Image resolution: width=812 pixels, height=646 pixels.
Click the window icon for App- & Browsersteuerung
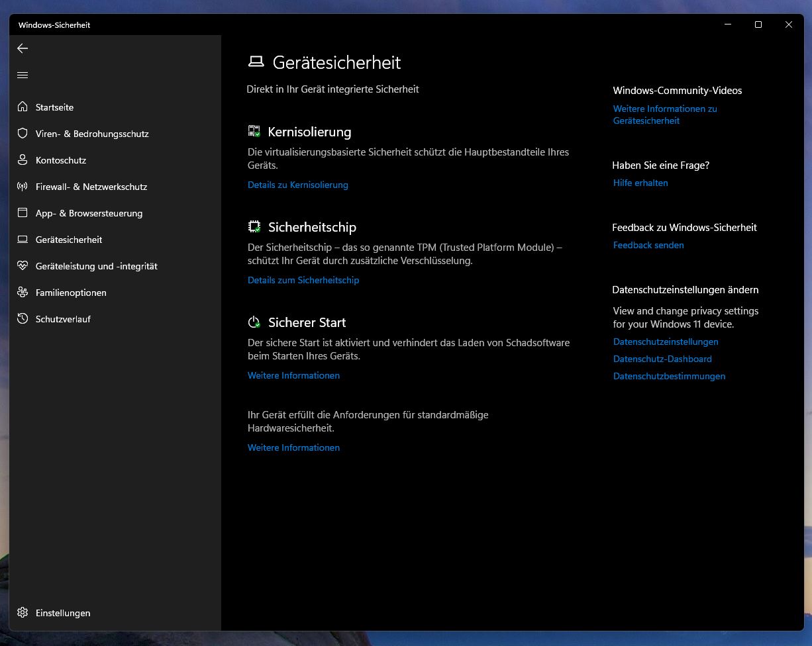coord(23,212)
